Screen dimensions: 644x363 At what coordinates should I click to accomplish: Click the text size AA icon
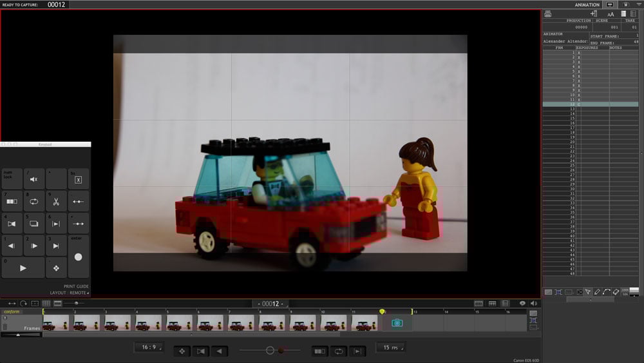click(611, 14)
